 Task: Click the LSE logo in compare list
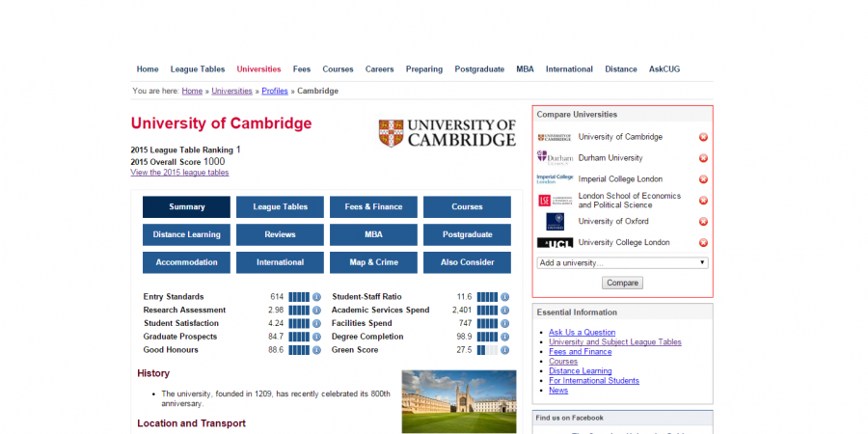tap(555, 201)
